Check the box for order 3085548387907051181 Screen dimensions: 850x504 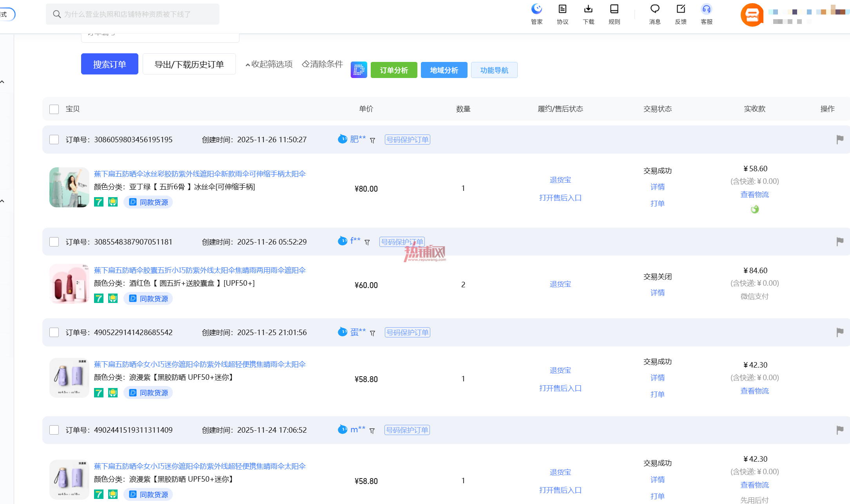click(54, 242)
